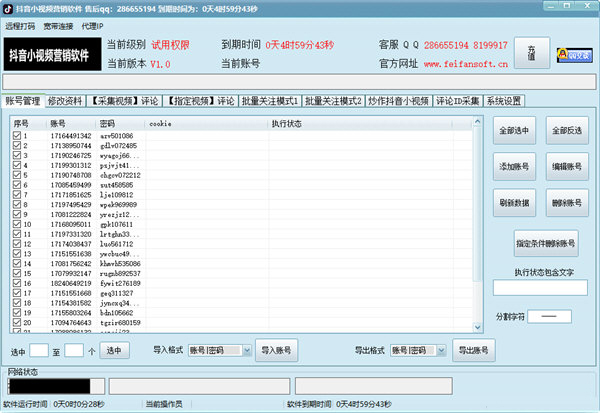Toggle checkbox for account 17199301312

[17, 165]
